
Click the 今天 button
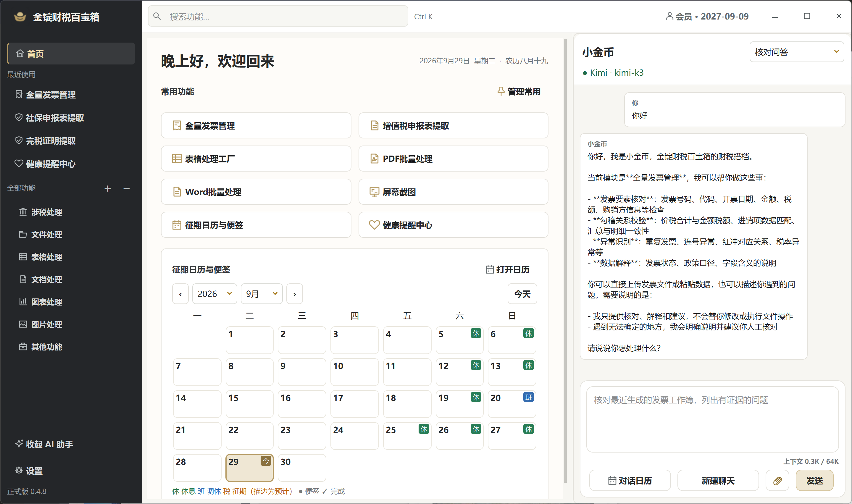[522, 294]
